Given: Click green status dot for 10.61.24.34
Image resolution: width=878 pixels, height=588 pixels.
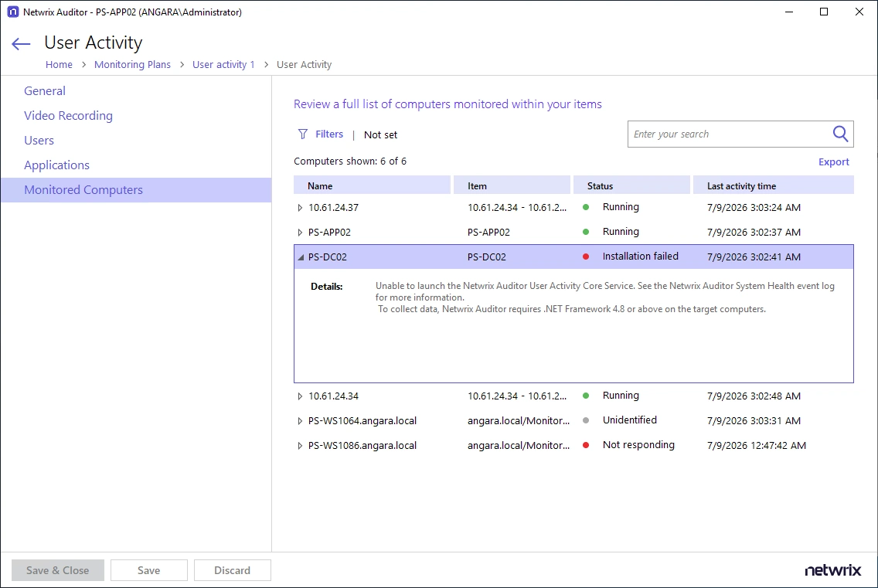Looking at the screenshot, I should point(586,396).
